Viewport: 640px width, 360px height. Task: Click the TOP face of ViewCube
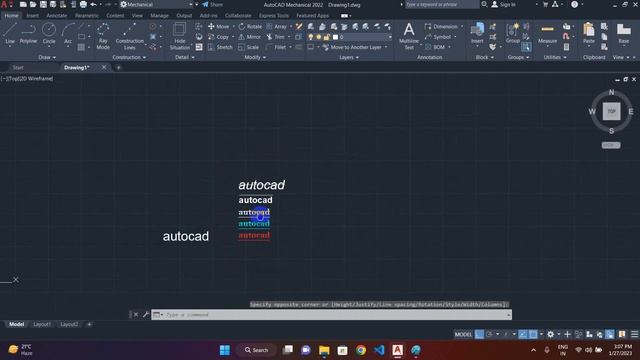(x=611, y=111)
